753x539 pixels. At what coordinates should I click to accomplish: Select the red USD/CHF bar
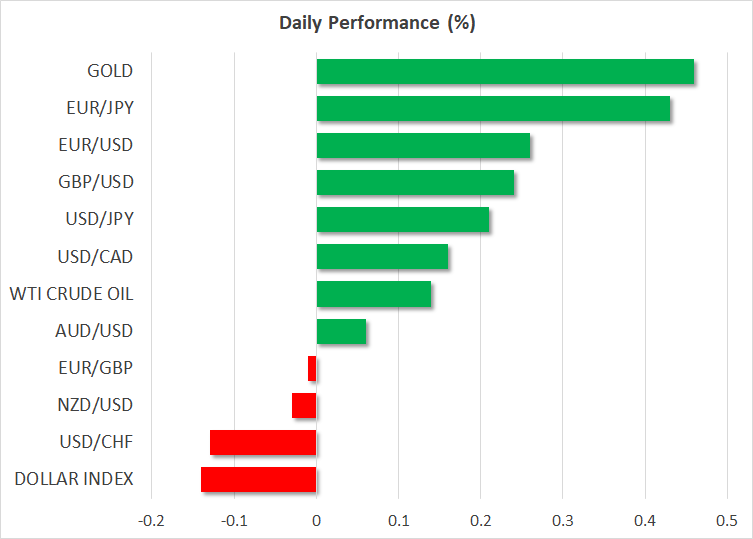[263, 442]
